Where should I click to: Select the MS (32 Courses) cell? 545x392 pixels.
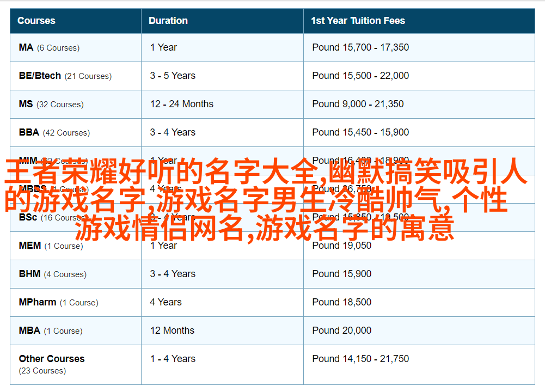[x=76, y=104]
